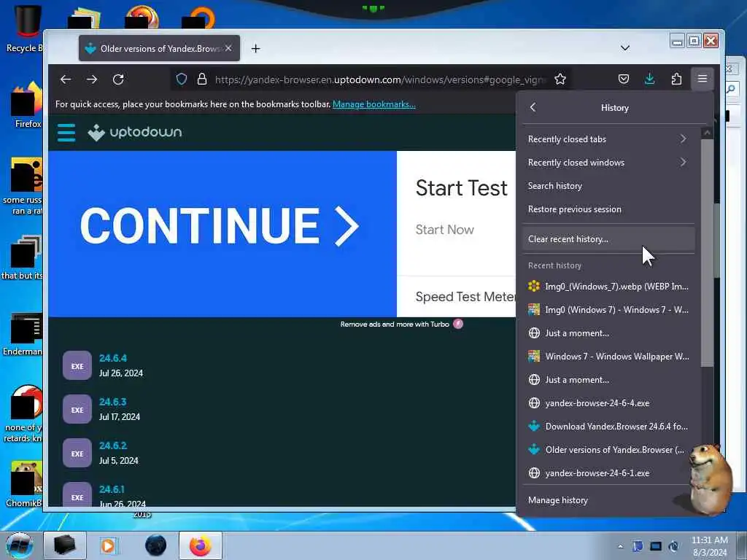Open Windows 7 - Windows Wallpaper history entry
This screenshot has width=747, height=560.
click(608, 356)
